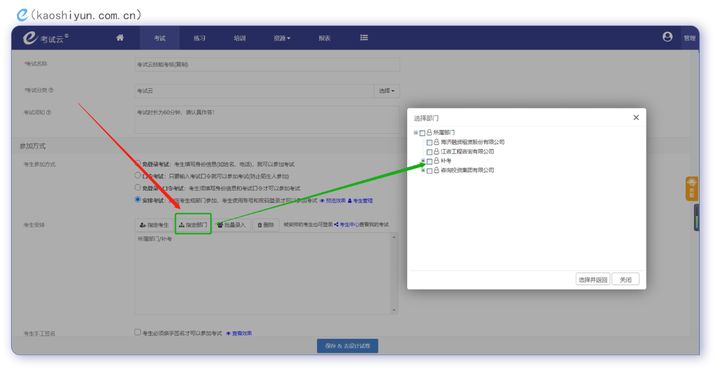This screenshot has width=720, height=376.
Task: Select the 免登录考试 radio option
Action: (137, 163)
